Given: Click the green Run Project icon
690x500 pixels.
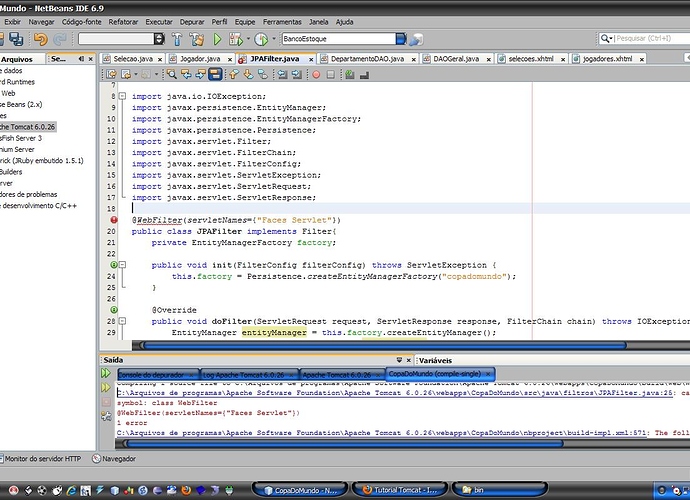Looking at the screenshot, I should click(217, 39).
